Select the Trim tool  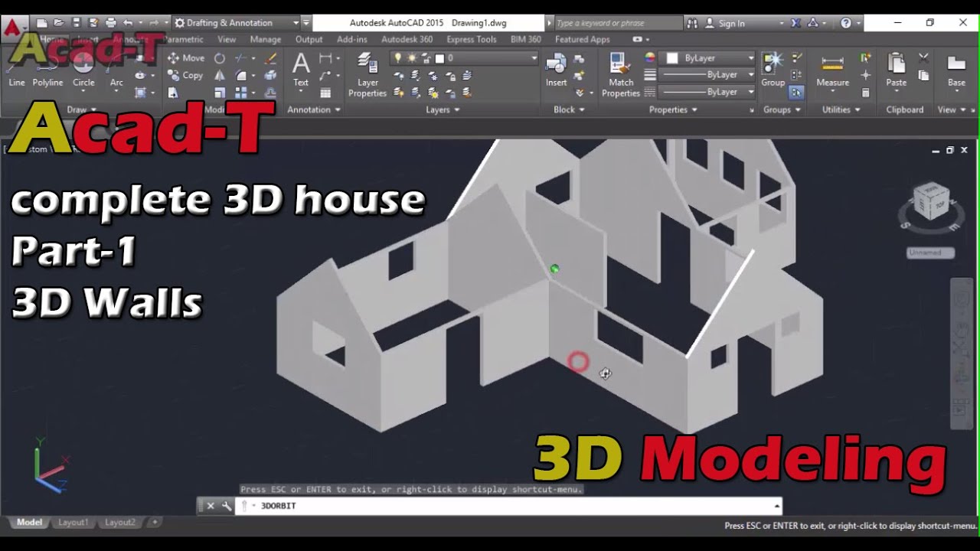pyautogui.click(x=241, y=58)
